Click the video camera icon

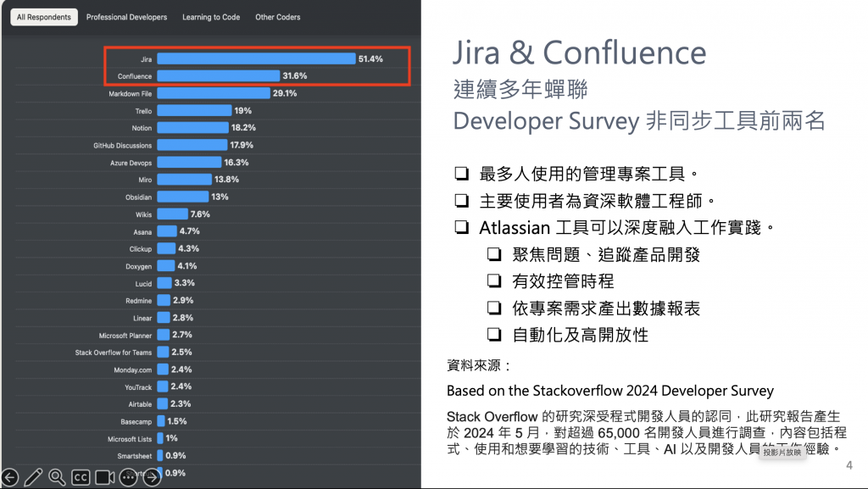tap(104, 477)
